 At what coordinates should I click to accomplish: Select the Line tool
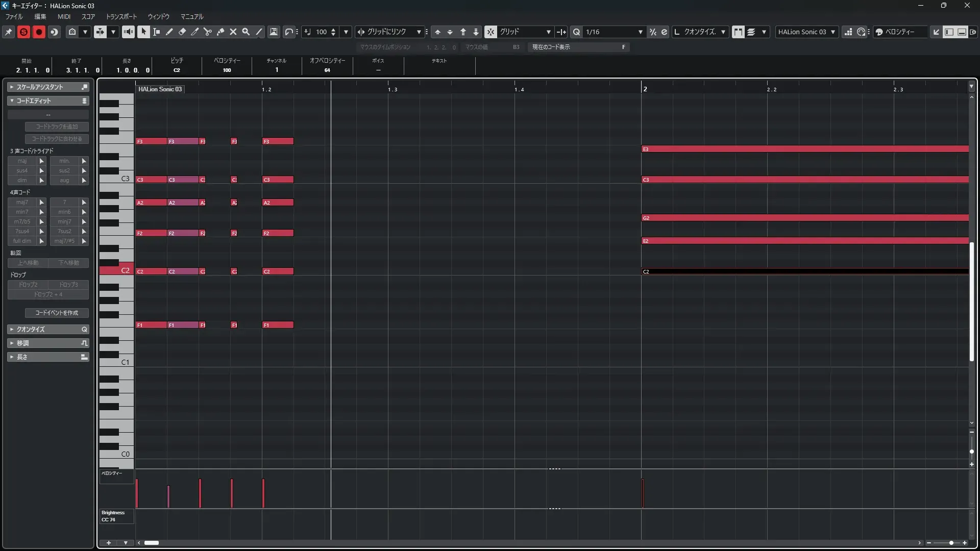pyautogui.click(x=259, y=32)
